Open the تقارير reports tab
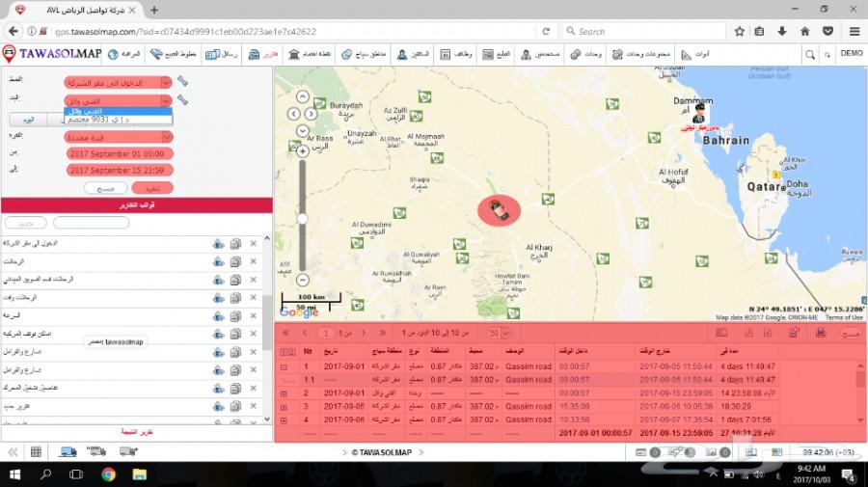 [263, 54]
